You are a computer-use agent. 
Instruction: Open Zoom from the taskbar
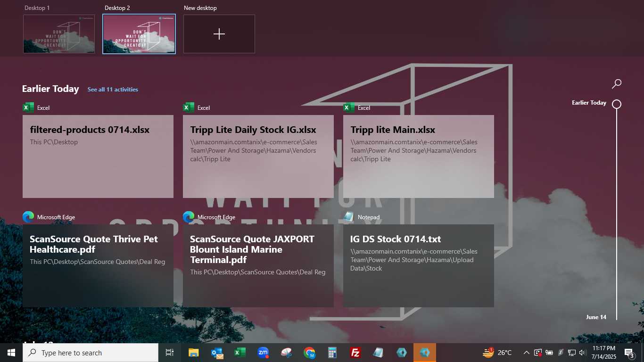click(x=263, y=353)
